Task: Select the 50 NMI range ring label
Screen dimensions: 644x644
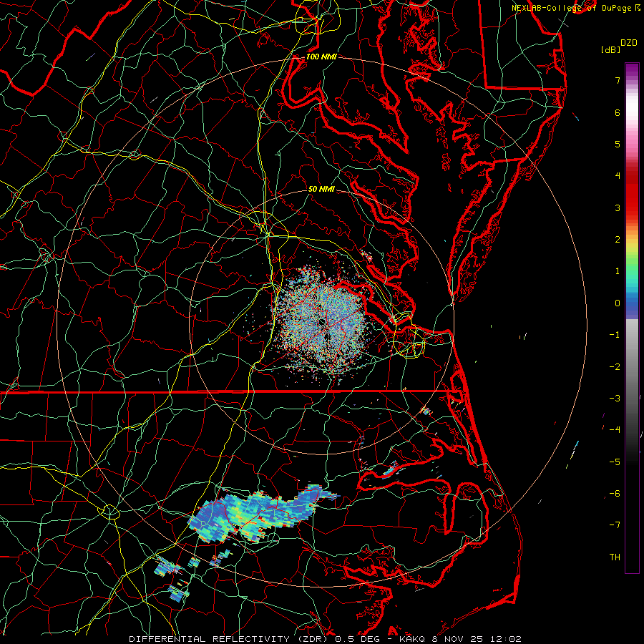Action: pos(321,190)
